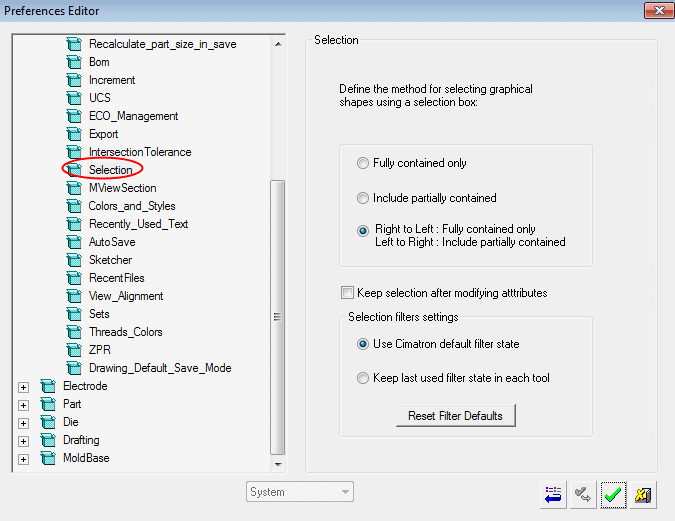Select Drawing_Default_Save_Mode in the tree
Screen dimensions: 675x521
point(159,368)
